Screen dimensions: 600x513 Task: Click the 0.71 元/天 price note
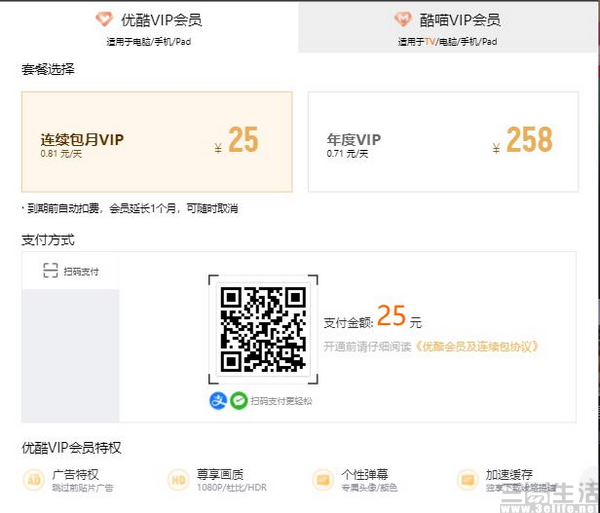pos(347,154)
